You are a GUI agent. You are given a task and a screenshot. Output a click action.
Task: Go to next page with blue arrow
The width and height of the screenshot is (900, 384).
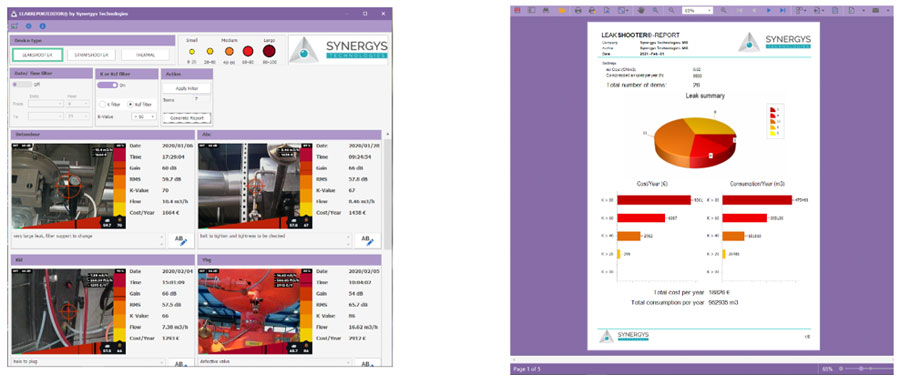tap(769, 10)
